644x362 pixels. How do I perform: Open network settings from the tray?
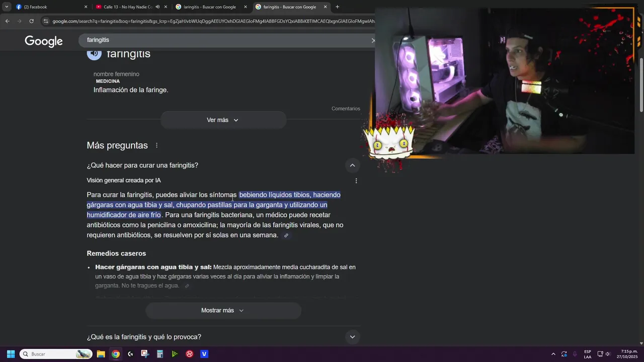coord(600,354)
